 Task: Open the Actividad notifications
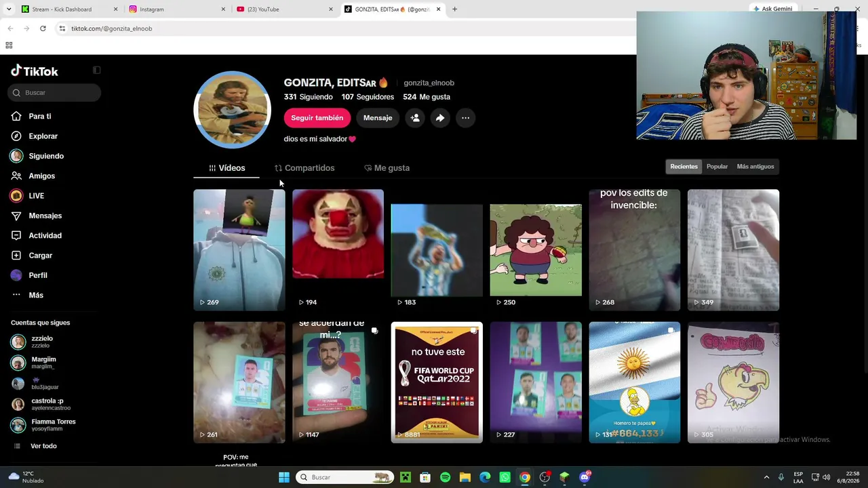click(x=37, y=236)
